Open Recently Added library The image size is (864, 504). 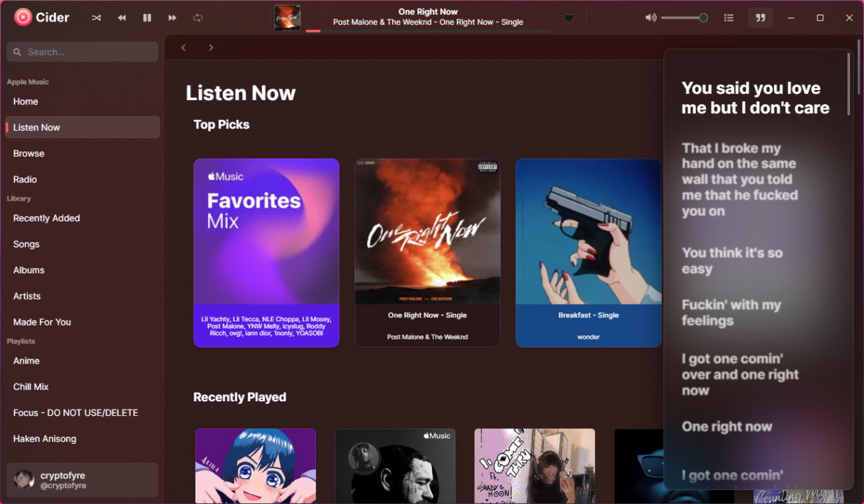pyautogui.click(x=83, y=218)
